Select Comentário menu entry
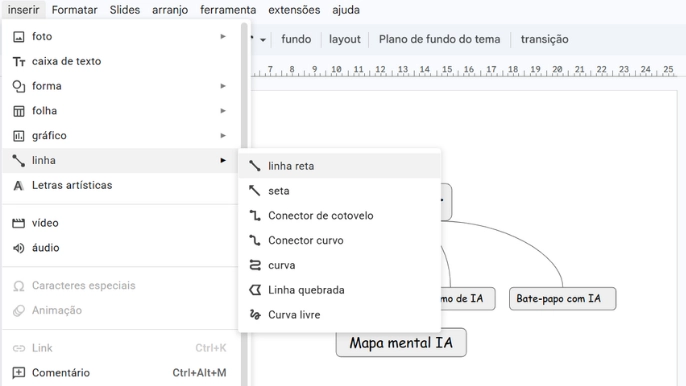 (121, 372)
